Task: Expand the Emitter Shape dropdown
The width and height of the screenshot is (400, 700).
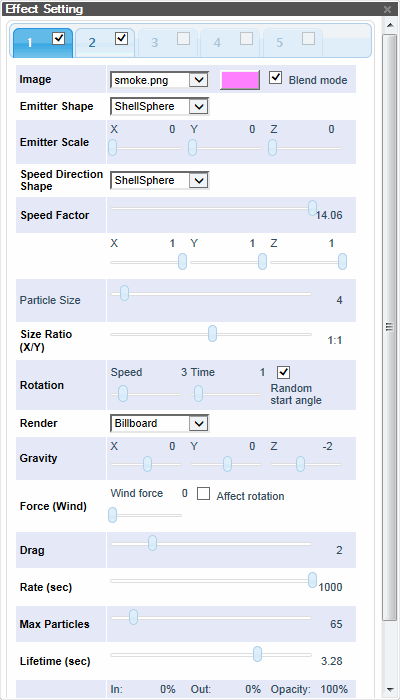Action: 159,106
